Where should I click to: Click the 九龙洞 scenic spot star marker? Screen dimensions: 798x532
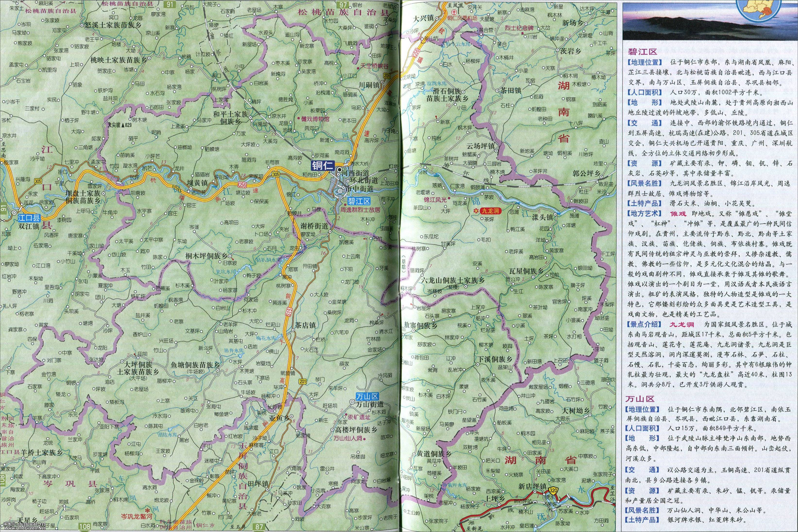(476, 211)
